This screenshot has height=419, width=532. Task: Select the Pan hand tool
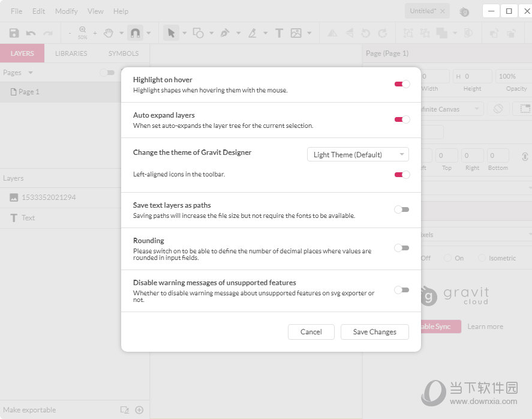point(109,33)
